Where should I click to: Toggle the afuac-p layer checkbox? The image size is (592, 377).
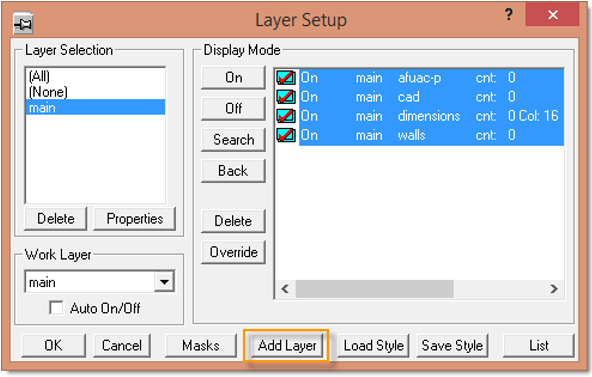pyautogui.click(x=286, y=77)
